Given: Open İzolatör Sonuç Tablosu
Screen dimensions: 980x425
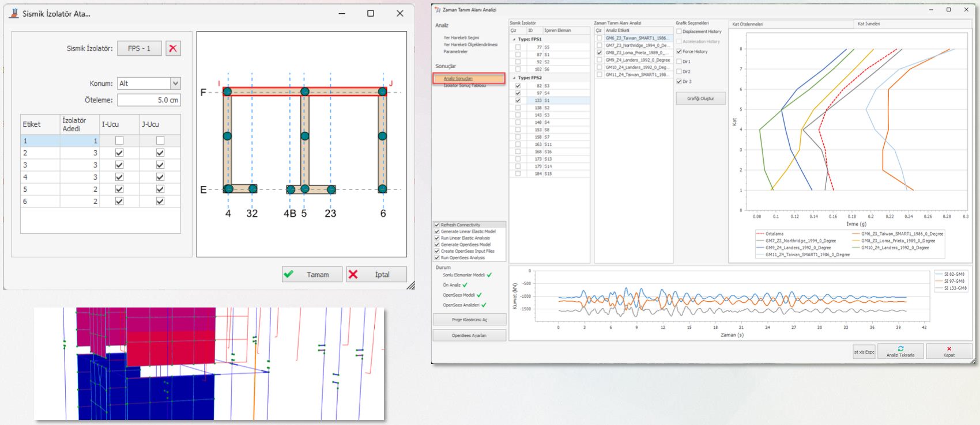Looking at the screenshot, I should (465, 86).
